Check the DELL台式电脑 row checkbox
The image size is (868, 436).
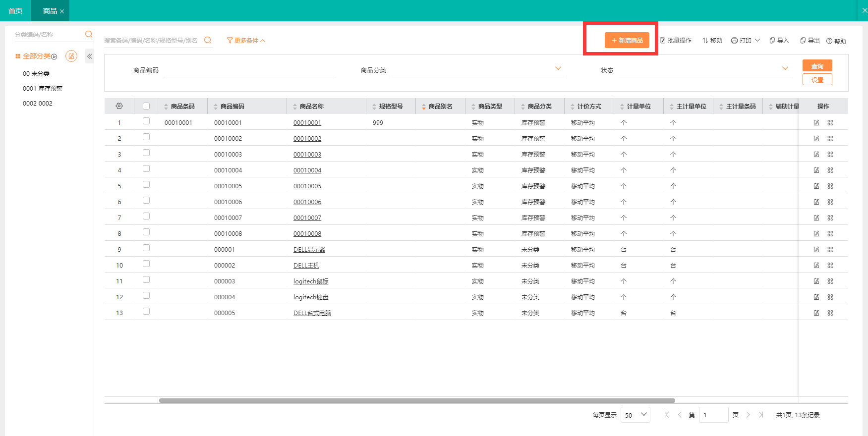[146, 311]
